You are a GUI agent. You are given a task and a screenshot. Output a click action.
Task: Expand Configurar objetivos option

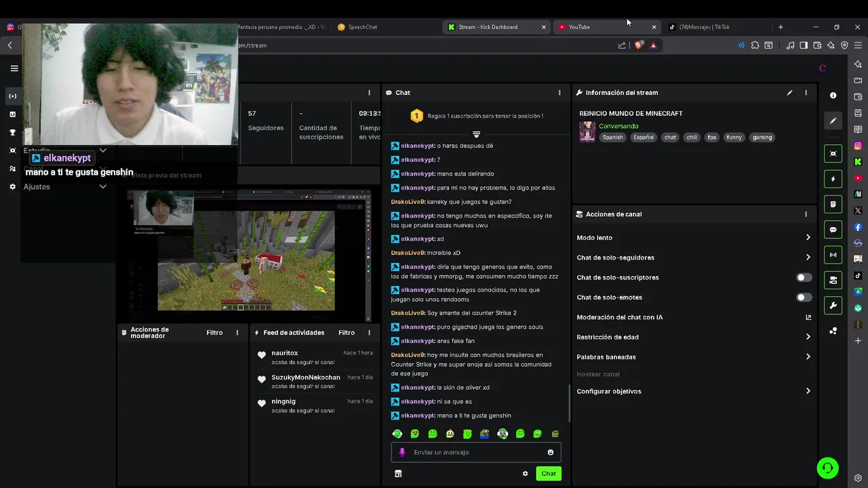[x=694, y=391]
